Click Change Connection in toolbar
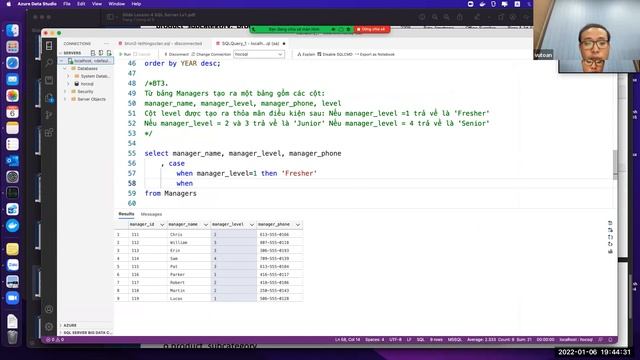The height and width of the screenshot is (360, 640). click(x=211, y=54)
